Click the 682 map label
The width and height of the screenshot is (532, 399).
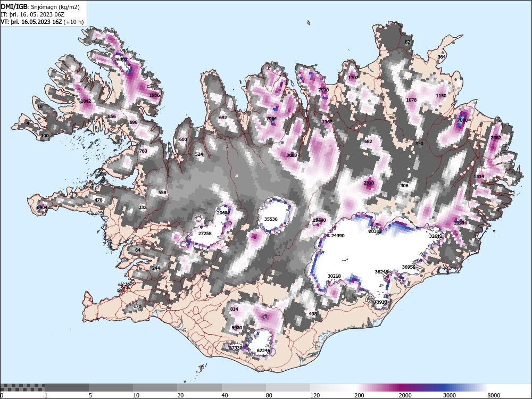tap(368, 142)
